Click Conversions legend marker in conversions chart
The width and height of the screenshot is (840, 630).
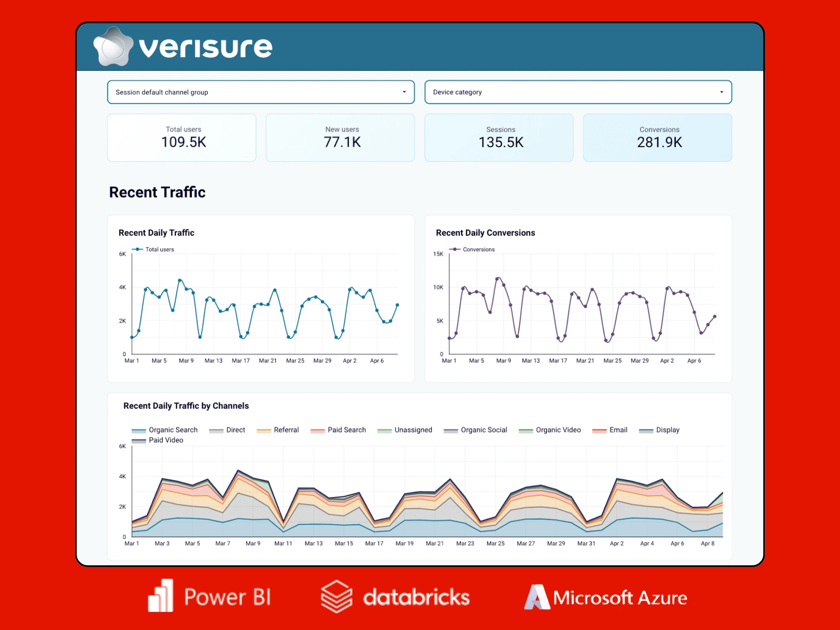[x=455, y=249]
